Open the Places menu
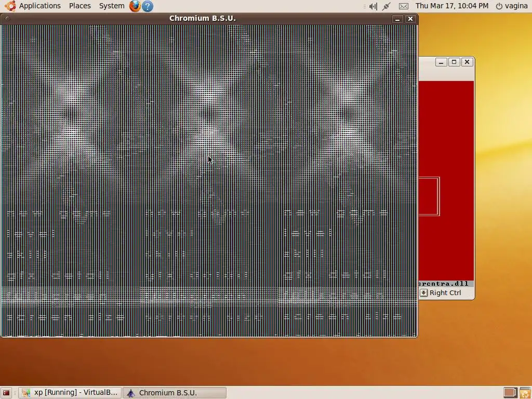This screenshot has height=399, width=532. pyautogui.click(x=79, y=6)
